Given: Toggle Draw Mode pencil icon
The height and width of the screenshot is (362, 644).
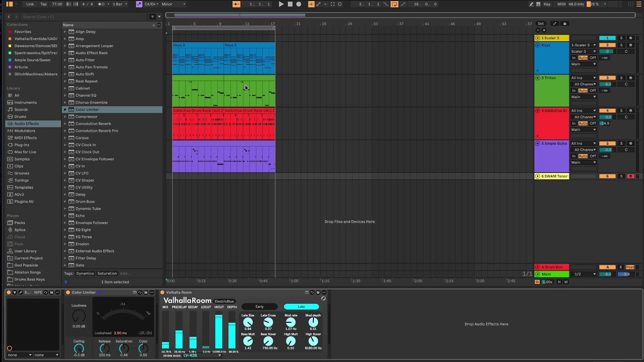Looking at the screenshot, I should coord(532,4).
